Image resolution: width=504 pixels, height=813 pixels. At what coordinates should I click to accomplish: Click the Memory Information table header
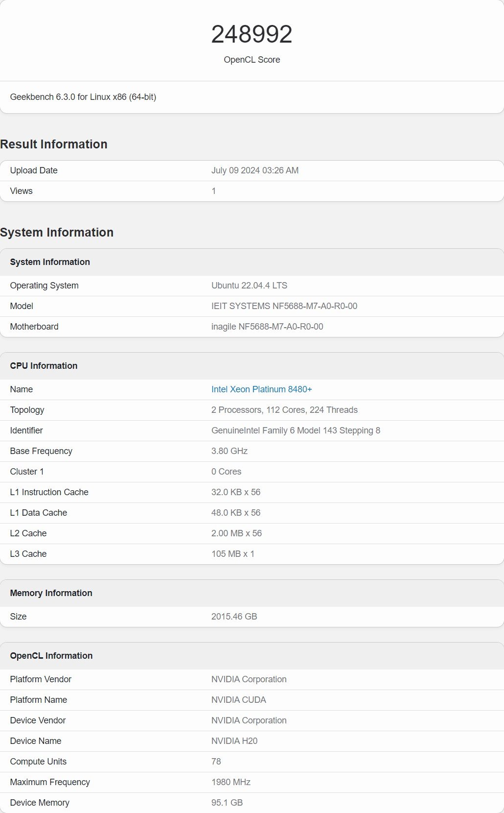(51, 593)
